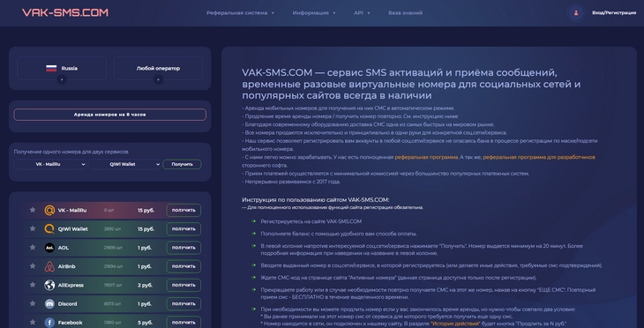This screenshot has height=328, width=644.
Task: Get a number for VK - MailRu
Action: pos(183,210)
